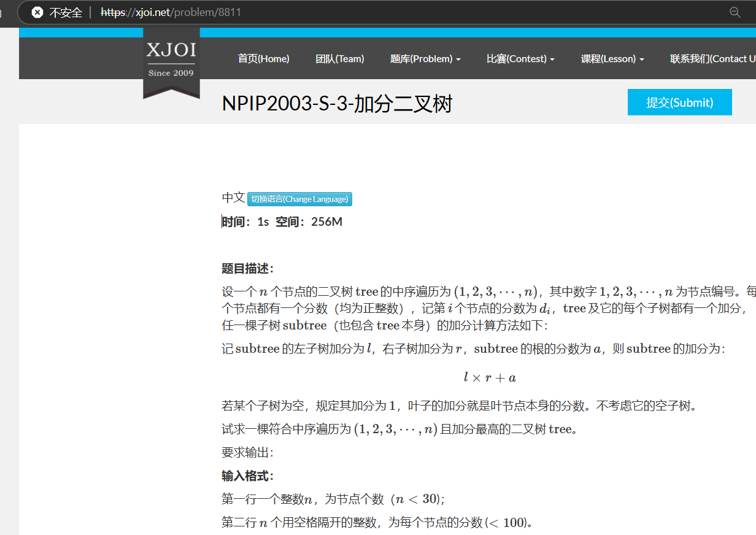Click the 输入格式 section heading
The height and width of the screenshot is (535, 756).
247,475
